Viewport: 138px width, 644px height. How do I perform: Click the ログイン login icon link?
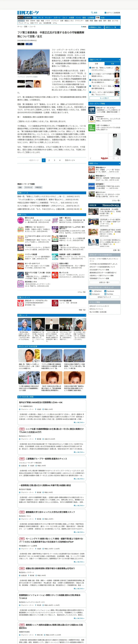tap(106, 13)
